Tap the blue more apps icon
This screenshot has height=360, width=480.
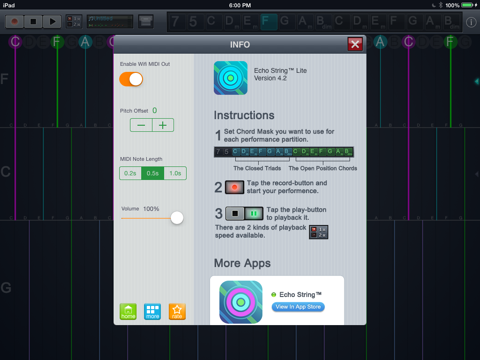152,312
